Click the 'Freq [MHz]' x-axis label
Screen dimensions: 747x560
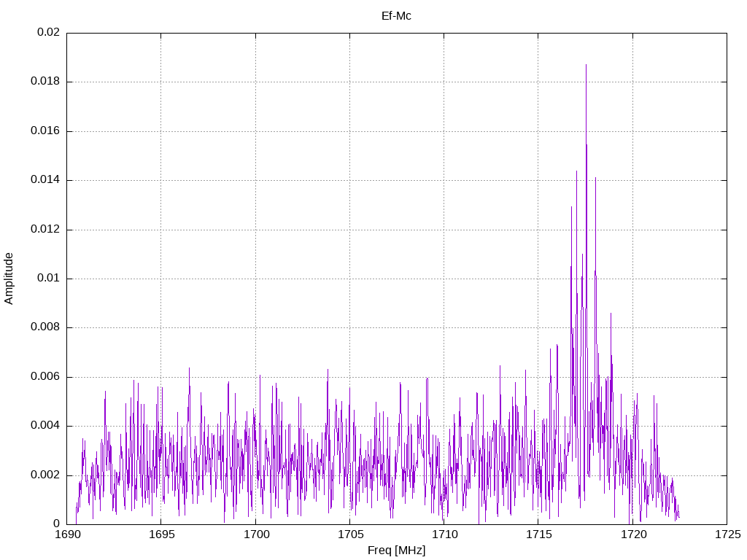pyautogui.click(x=396, y=551)
